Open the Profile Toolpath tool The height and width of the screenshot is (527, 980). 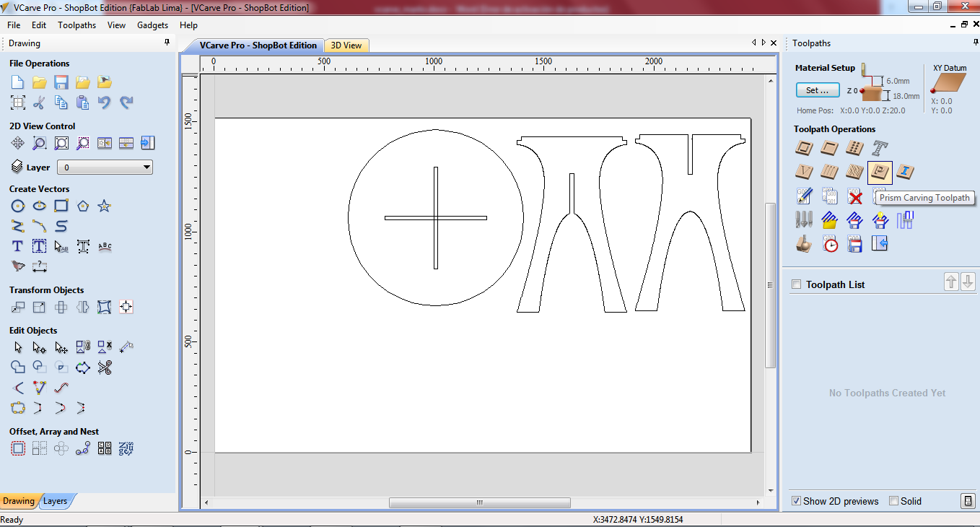click(x=805, y=149)
